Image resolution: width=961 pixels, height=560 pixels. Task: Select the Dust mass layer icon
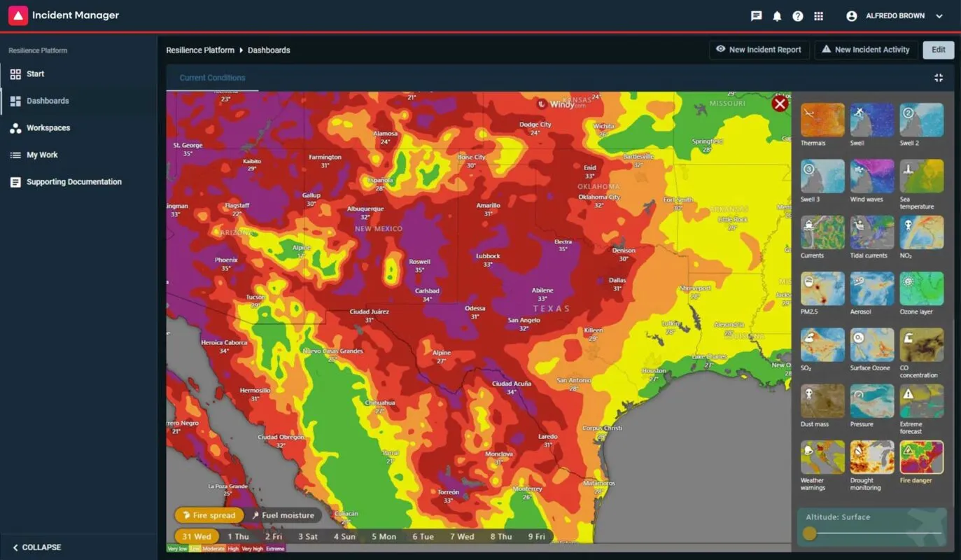coord(822,401)
